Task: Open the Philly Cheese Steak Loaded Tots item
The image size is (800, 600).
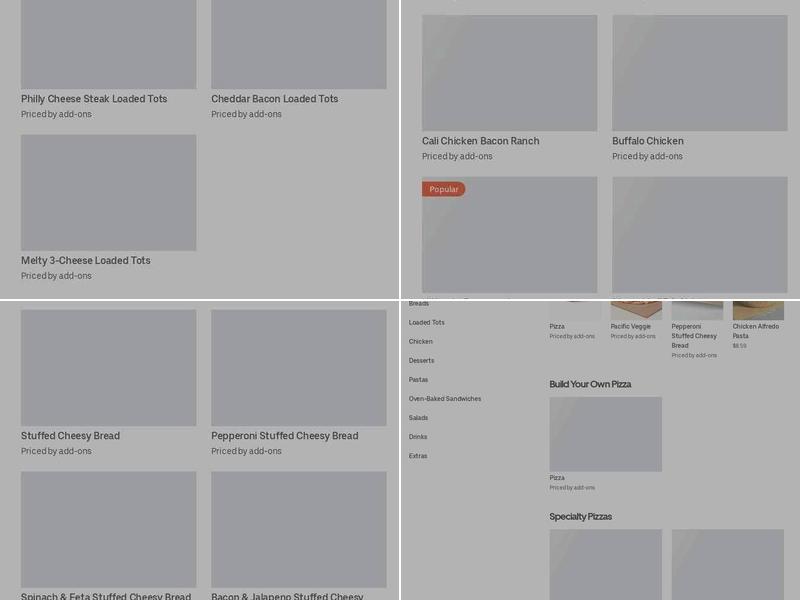Action: [x=94, y=99]
